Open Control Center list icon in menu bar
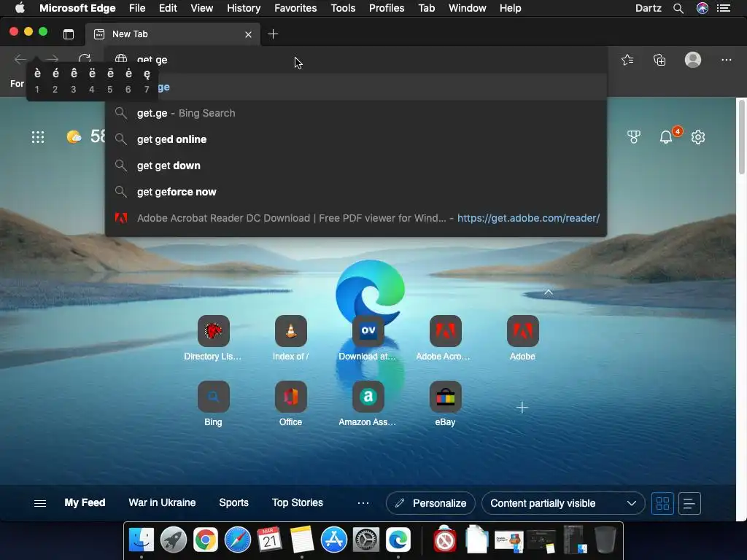The width and height of the screenshot is (747, 560). point(724,8)
